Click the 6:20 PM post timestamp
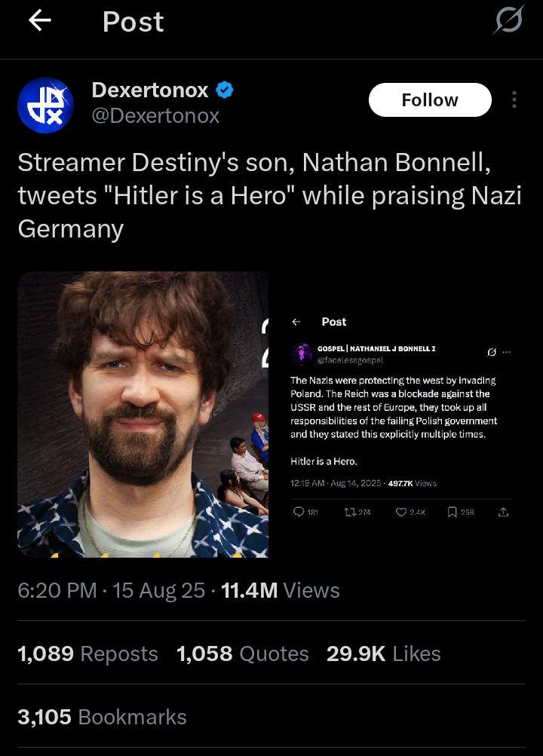This screenshot has height=756, width=543. 57,590
